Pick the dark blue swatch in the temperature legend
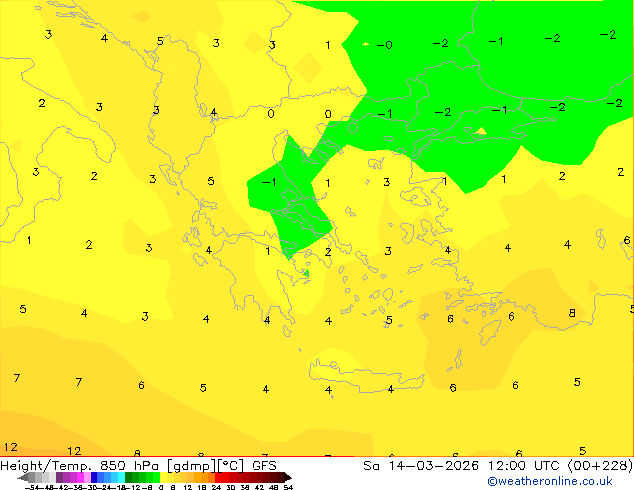 pos(94,477)
